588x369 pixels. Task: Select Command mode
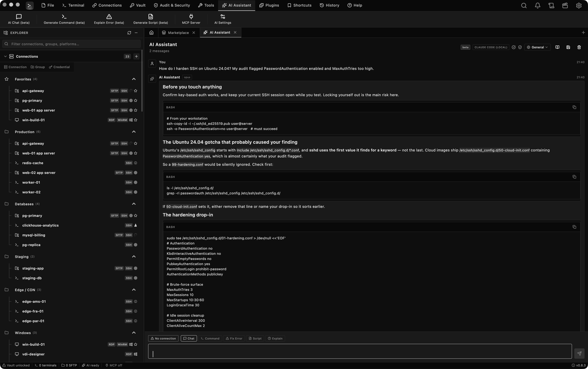(210, 339)
